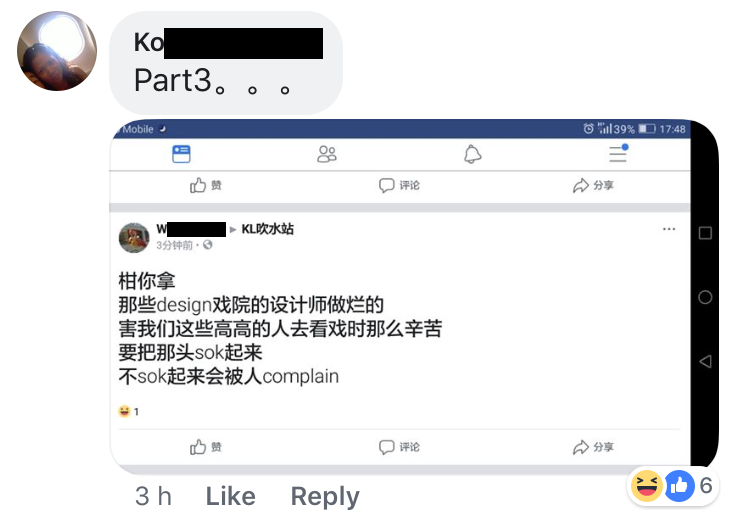Image resolution: width=743 pixels, height=518 pixels.
Task: Open the hamburger menu icon
Action: pos(618,153)
